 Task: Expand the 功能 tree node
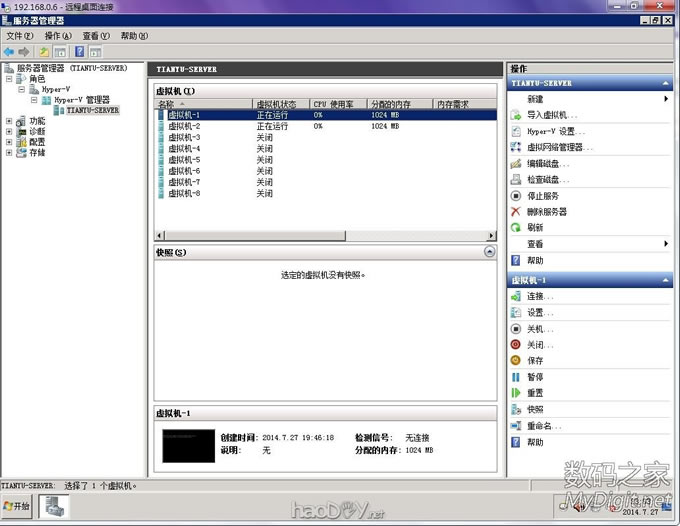(x=9, y=121)
